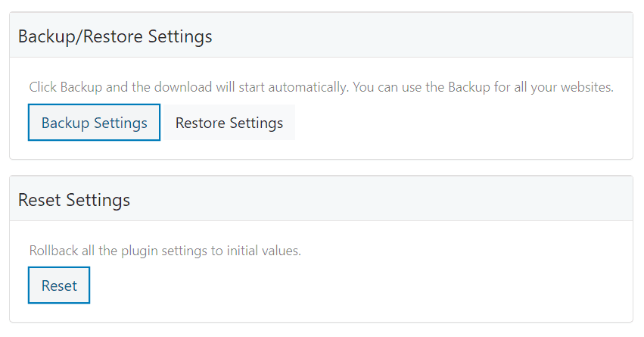Click the Restore Settings button
The height and width of the screenshot is (337, 644).
click(x=229, y=123)
